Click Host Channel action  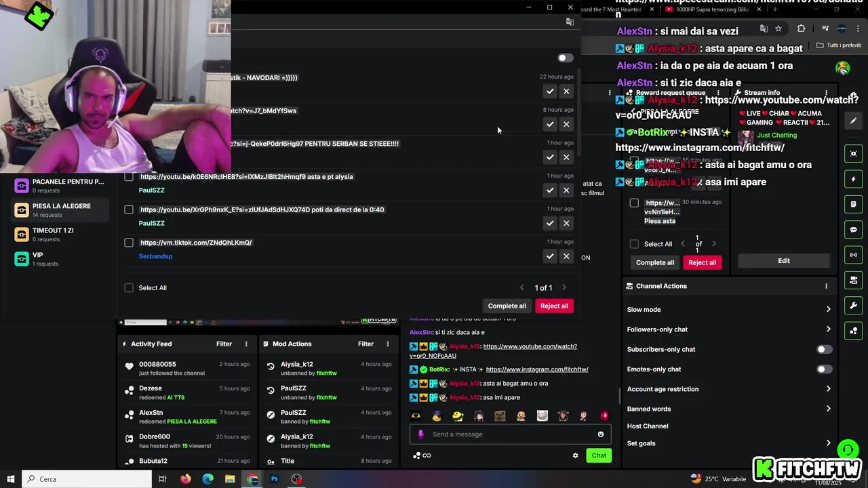pyautogui.click(x=648, y=426)
